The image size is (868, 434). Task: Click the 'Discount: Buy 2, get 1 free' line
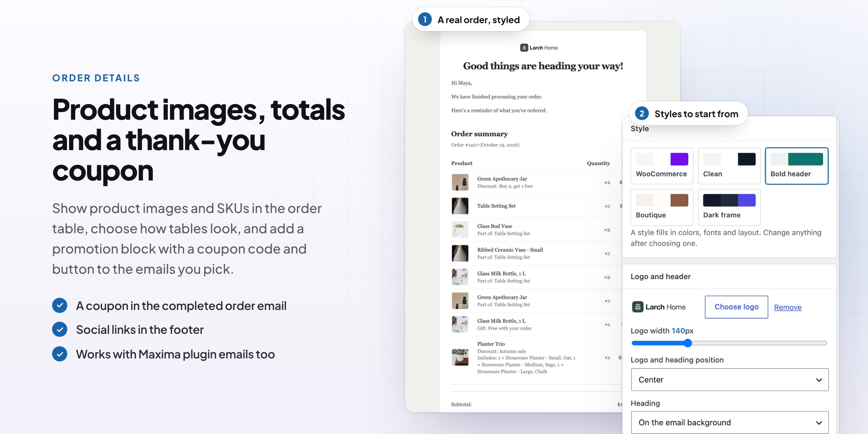pos(505,186)
